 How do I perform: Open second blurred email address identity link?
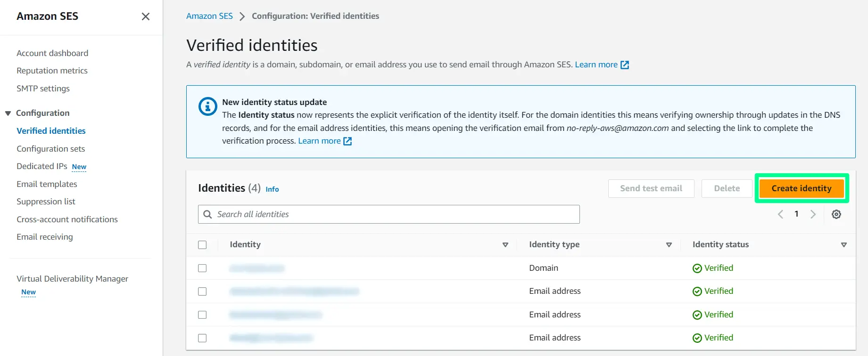(276, 315)
